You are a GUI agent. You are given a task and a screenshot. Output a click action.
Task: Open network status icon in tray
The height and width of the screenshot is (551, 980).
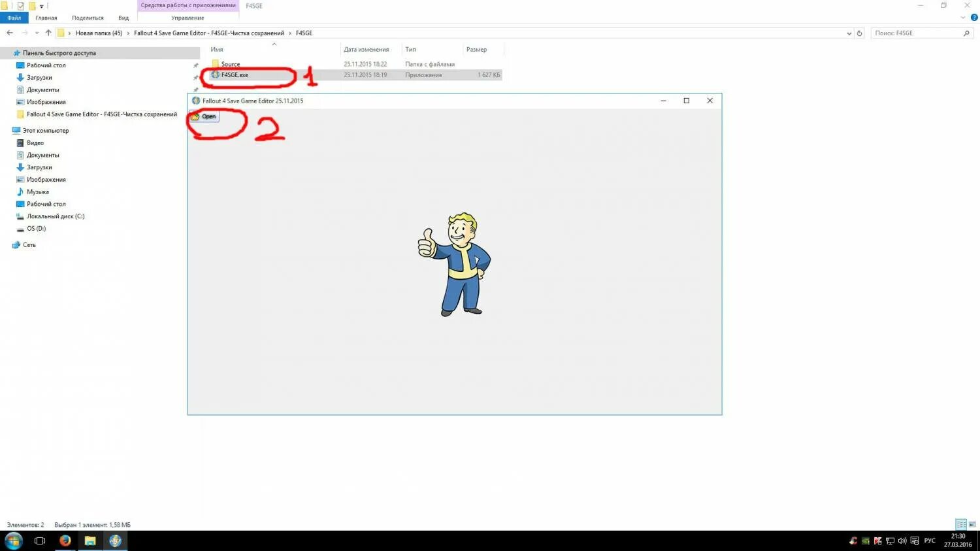click(x=890, y=541)
